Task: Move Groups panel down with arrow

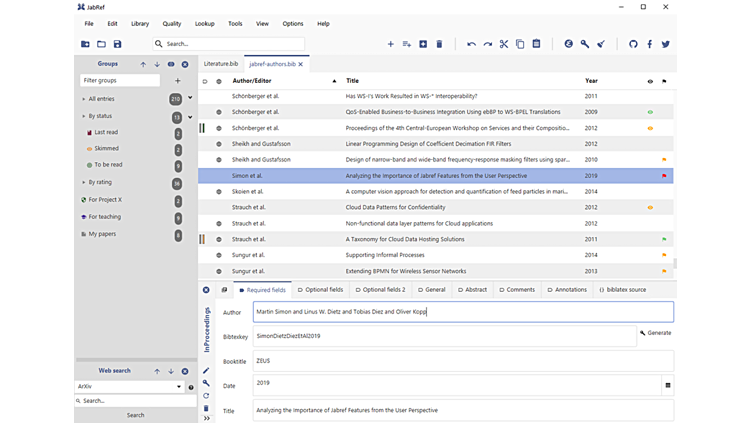Action: (157, 64)
